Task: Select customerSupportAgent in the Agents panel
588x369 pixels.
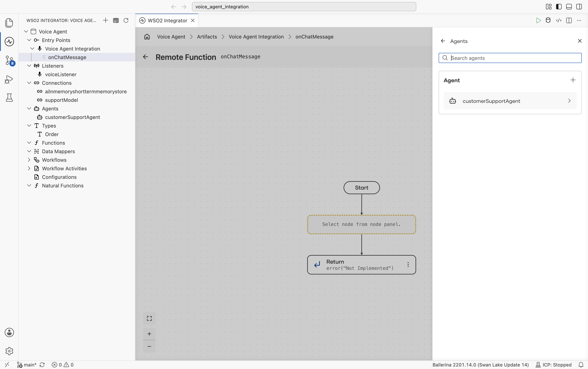Action: 510,101
